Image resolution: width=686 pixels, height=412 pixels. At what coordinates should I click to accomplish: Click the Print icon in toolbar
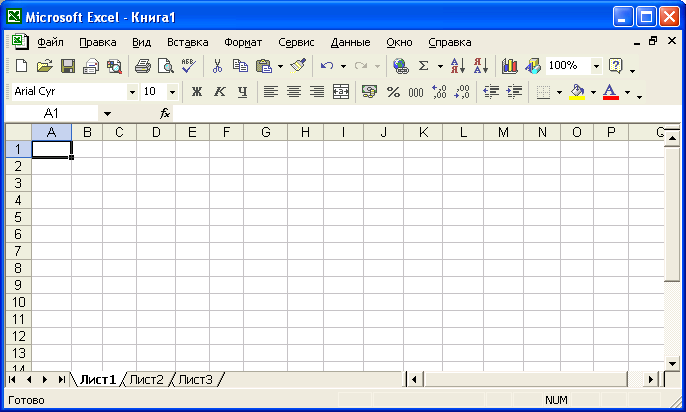pos(143,66)
